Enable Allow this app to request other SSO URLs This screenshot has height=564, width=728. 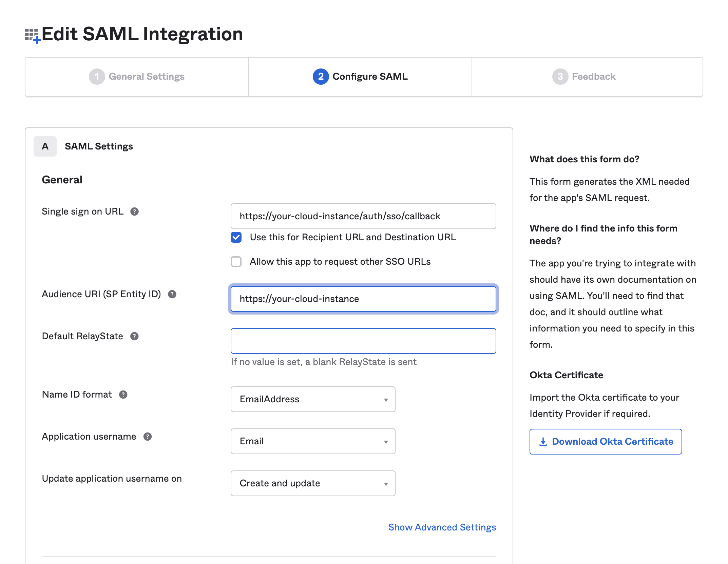click(236, 262)
